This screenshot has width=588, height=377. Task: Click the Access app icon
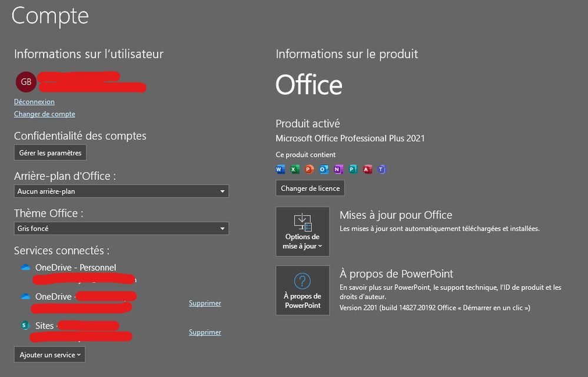point(367,170)
